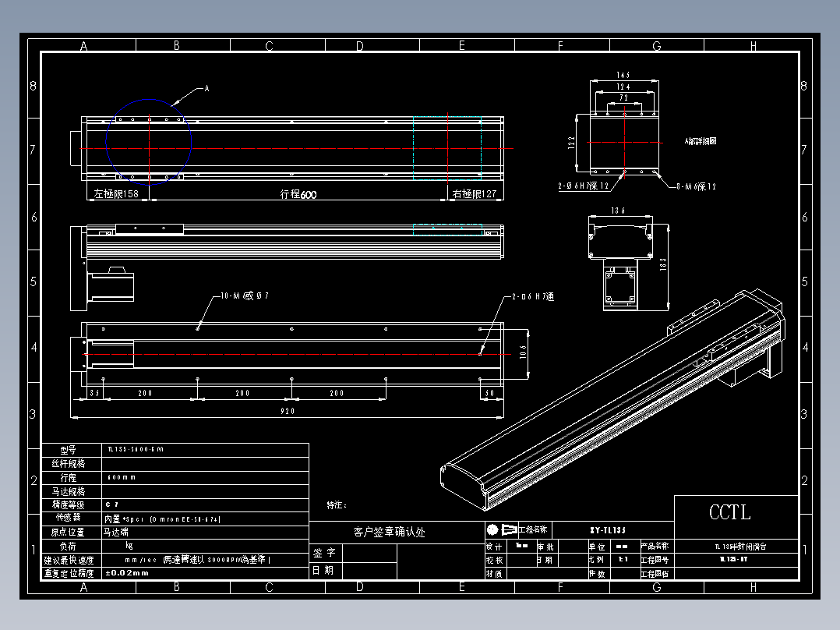840x630 pixels.
Task: Click the '比例' scale label
Action: coord(597,561)
